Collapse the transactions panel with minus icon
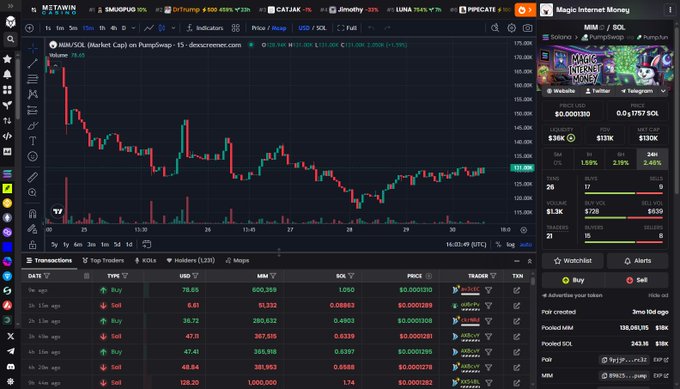This screenshot has width=680, height=389. (517, 261)
